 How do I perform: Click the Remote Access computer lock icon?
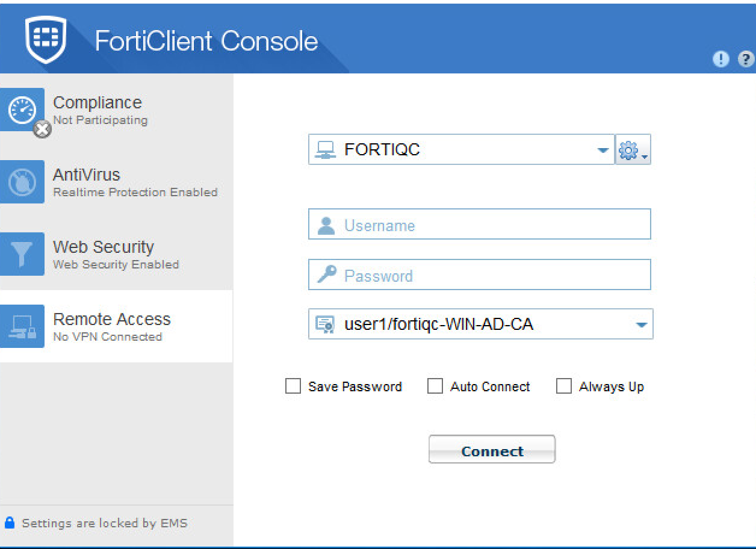[22, 326]
